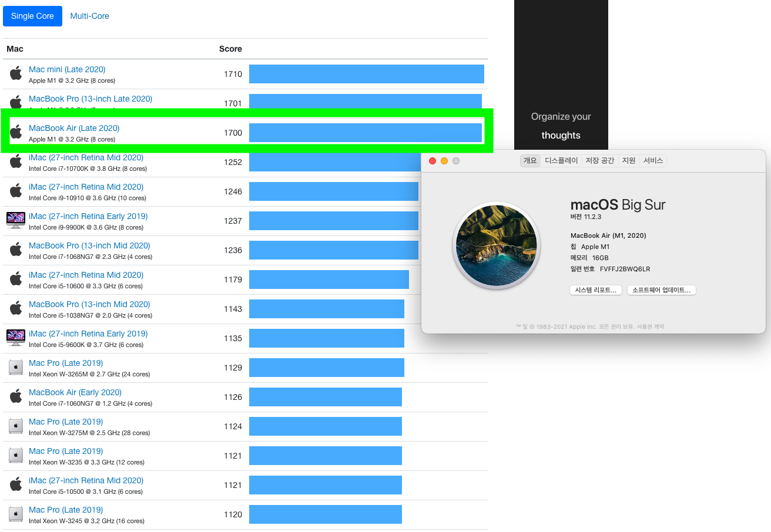
Task: Click the iMac thumbnail icon in the i9-9900K row
Action: coord(16,220)
